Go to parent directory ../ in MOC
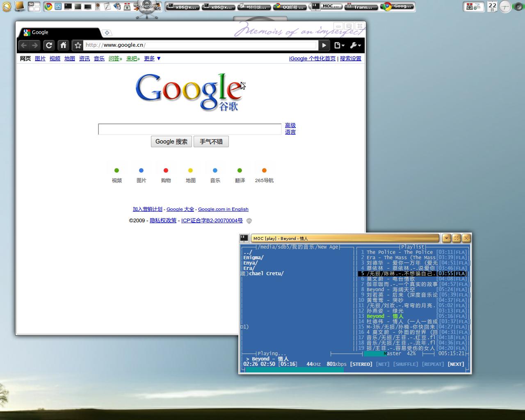The height and width of the screenshot is (420, 525). point(248,252)
